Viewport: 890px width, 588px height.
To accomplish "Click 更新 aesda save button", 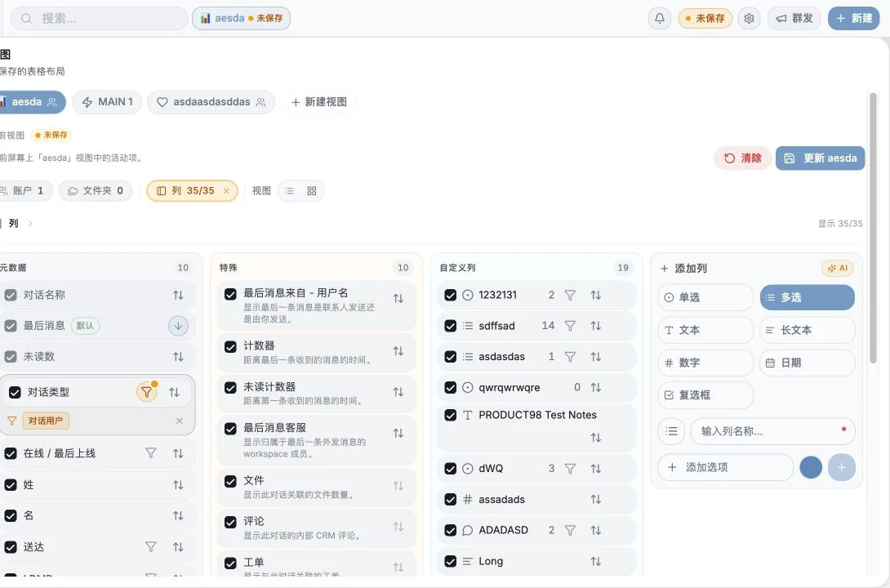I will 820,158.
